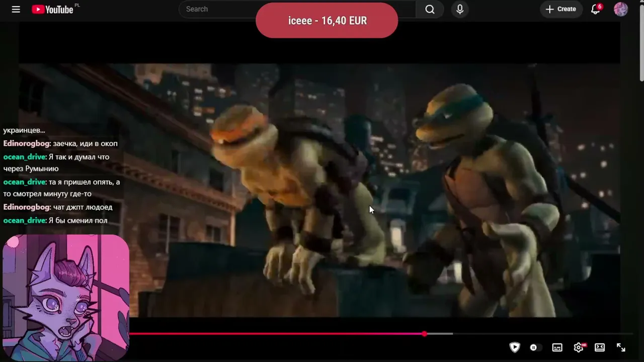This screenshot has width=644, height=362.
Task: Enter full screen mode
Action: click(621, 347)
